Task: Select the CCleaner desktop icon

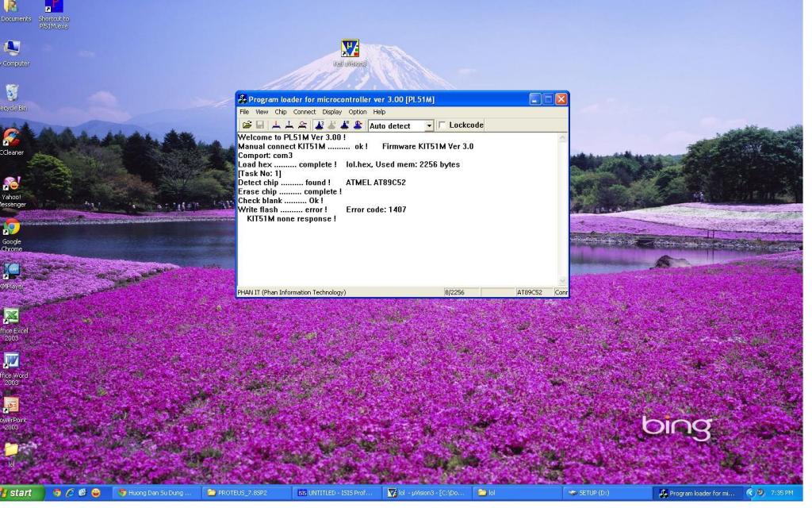Action: 11,142
